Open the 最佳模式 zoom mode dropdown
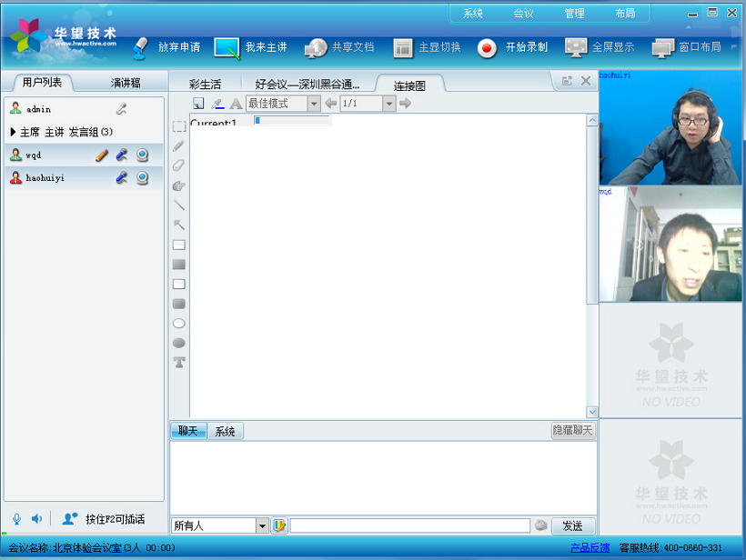746x560 pixels. click(x=314, y=104)
